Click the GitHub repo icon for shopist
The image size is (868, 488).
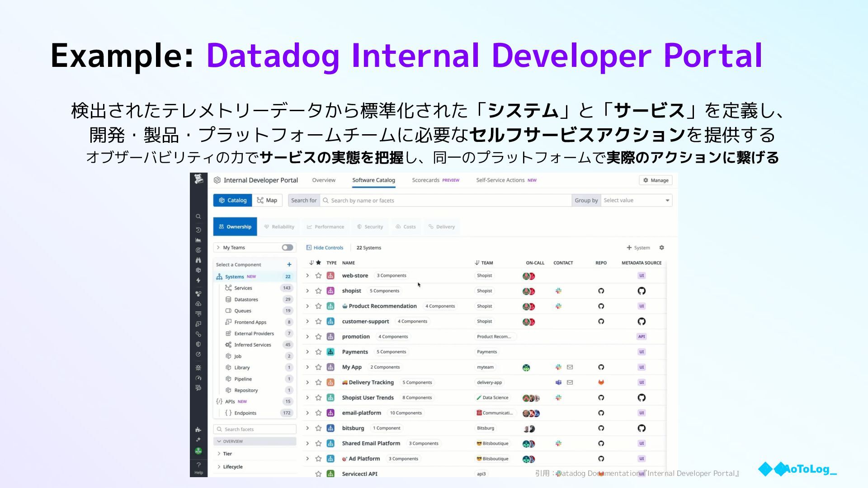coord(601,291)
